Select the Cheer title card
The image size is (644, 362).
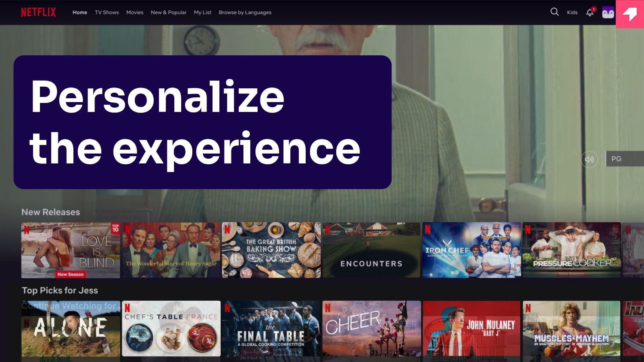372,329
